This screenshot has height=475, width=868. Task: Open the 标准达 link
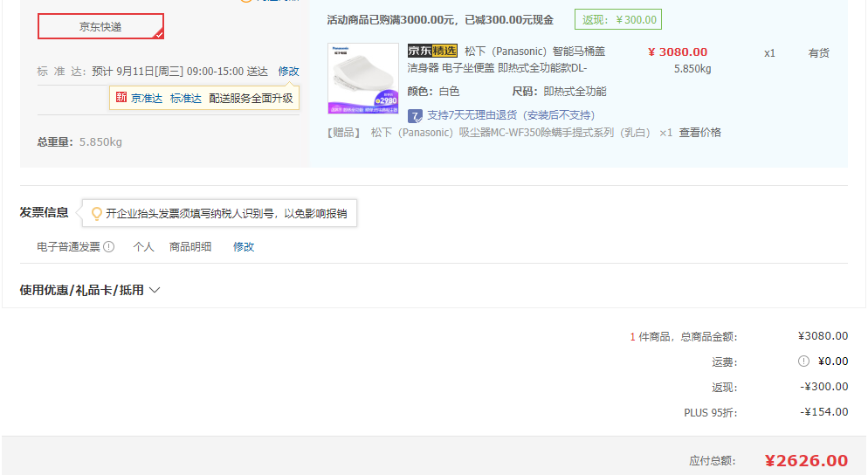185,99
